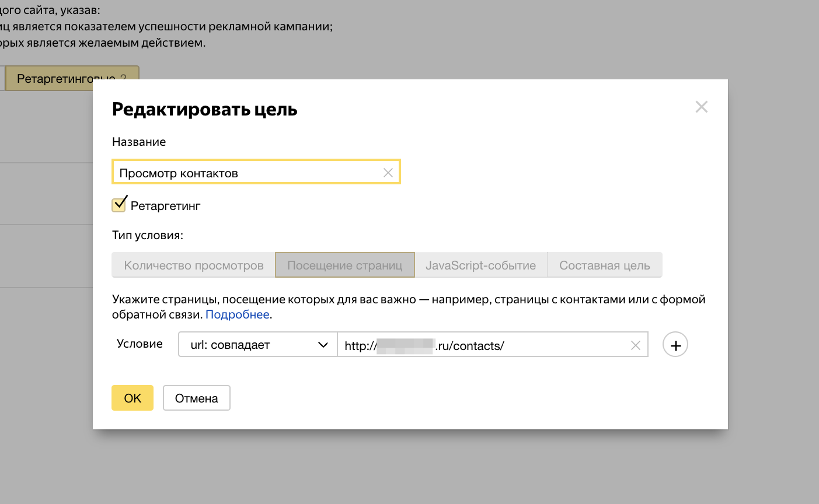Choose the Составная цель condition type
The width and height of the screenshot is (819, 504).
pyautogui.click(x=604, y=265)
